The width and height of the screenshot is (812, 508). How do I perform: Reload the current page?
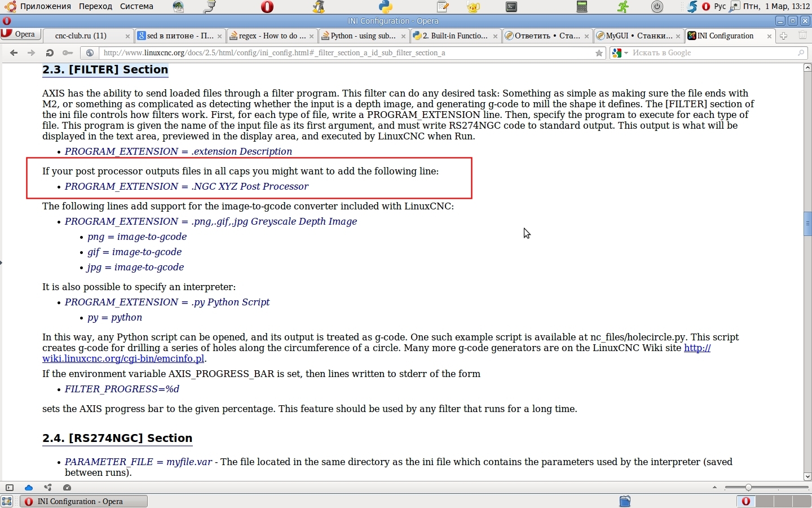pos(50,53)
